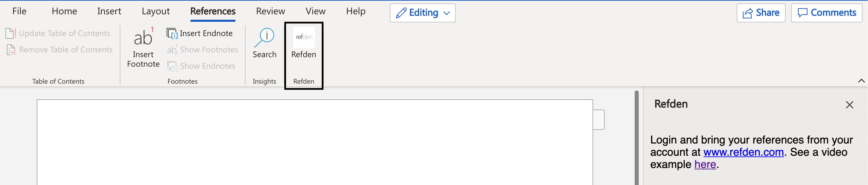The width and height of the screenshot is (868, 185).
Task: Click the Share button
Action: [x=761, y=13]
